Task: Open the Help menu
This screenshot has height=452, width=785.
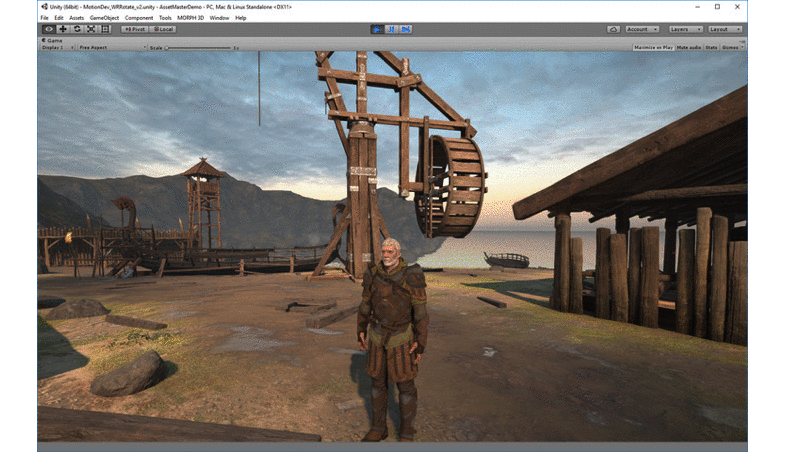Action: click(x=241, y=18)
